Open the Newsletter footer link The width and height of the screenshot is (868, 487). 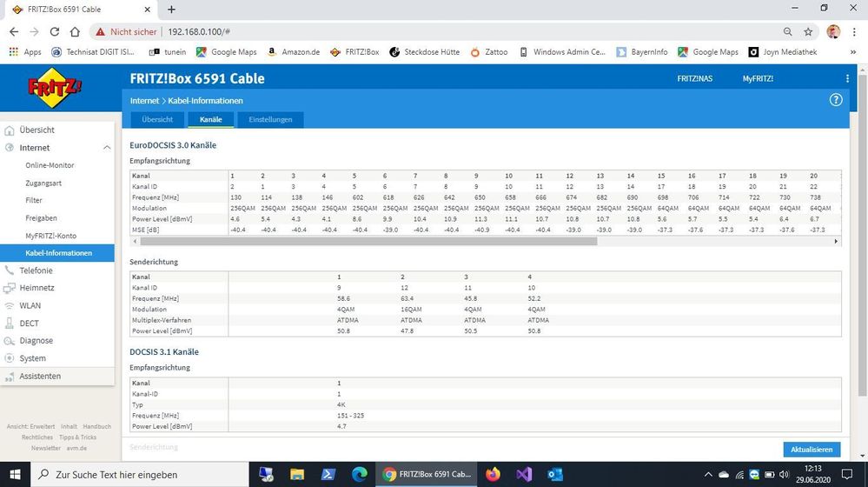click(46, 448)
